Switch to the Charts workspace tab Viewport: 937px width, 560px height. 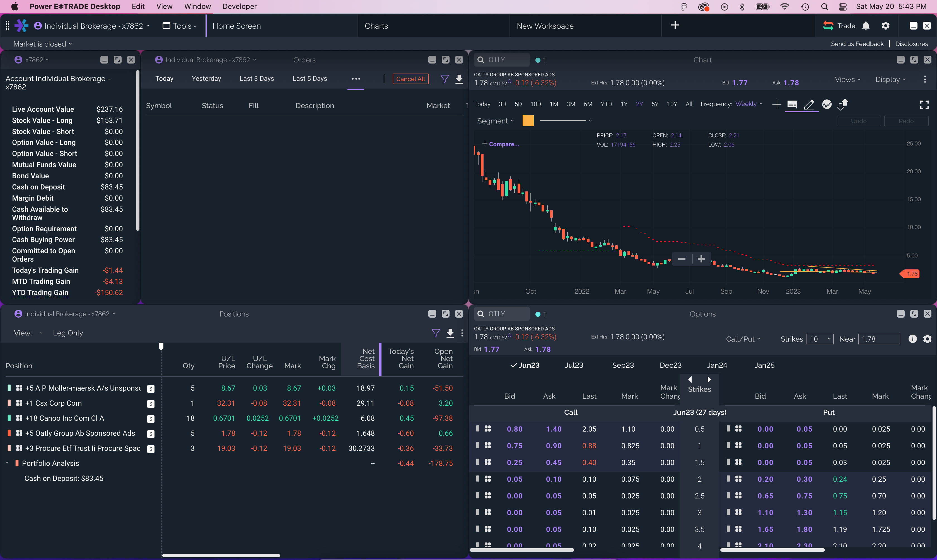pyautogui.click(x=376, y=26)
